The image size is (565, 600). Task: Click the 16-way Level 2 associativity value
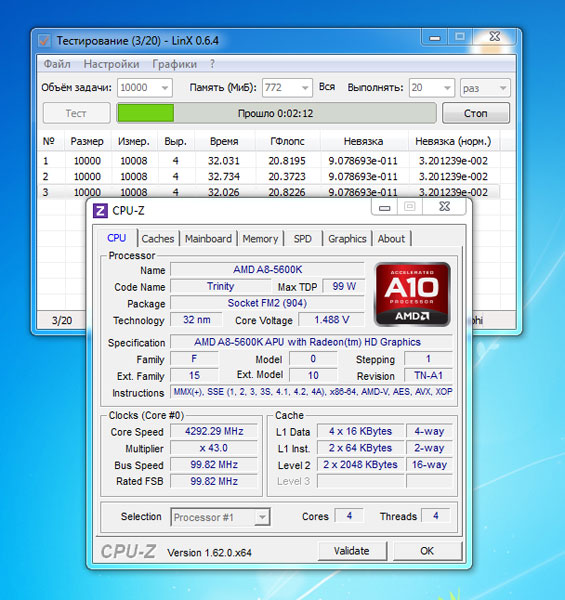click(429, 465)
